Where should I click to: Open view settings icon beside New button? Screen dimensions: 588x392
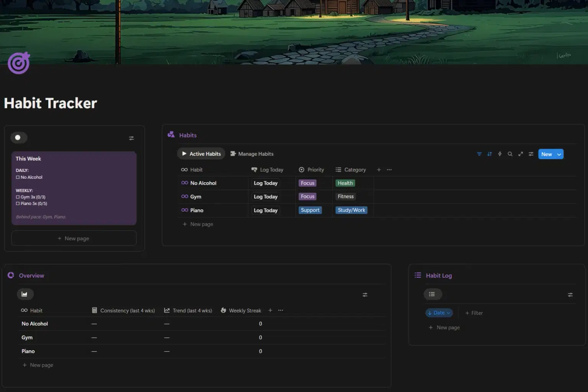[x=531, y=154]
